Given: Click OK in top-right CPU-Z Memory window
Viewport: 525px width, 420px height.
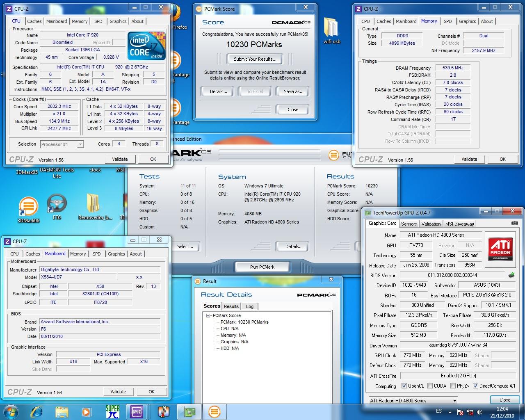Looking at the screenshot, I should click(x=502, y=159).
